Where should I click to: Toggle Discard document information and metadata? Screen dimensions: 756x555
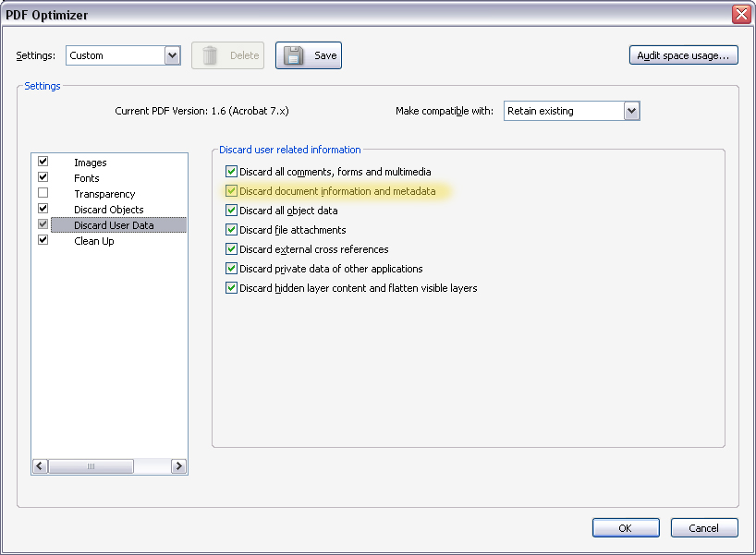point(231,191)
